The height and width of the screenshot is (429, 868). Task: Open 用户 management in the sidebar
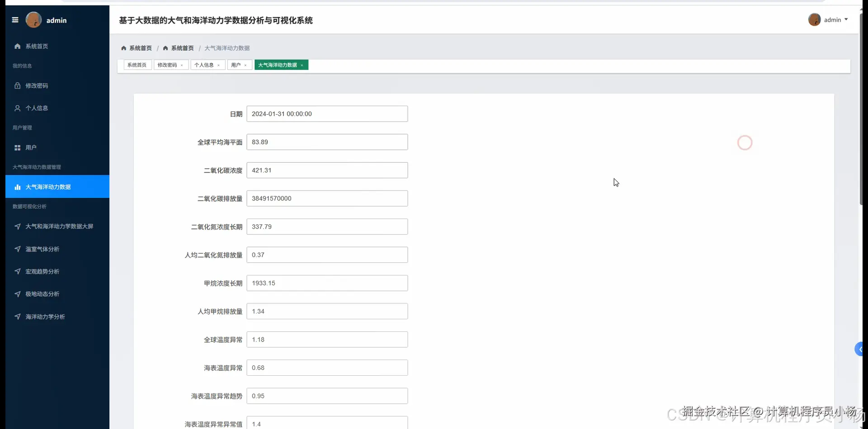tap(57, 148)
